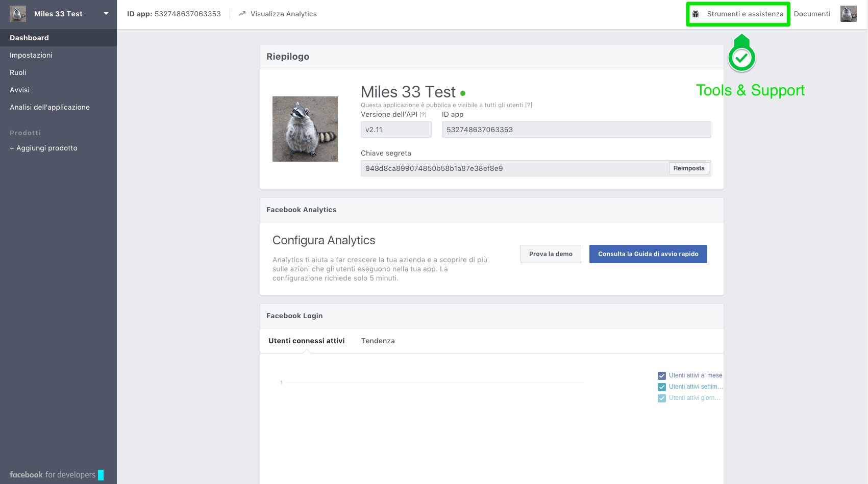The width and height of the screenshot is (868, 484).
Task: Click the Miles 33 Test app avatar in sidebar
Action: coord(18,14)
